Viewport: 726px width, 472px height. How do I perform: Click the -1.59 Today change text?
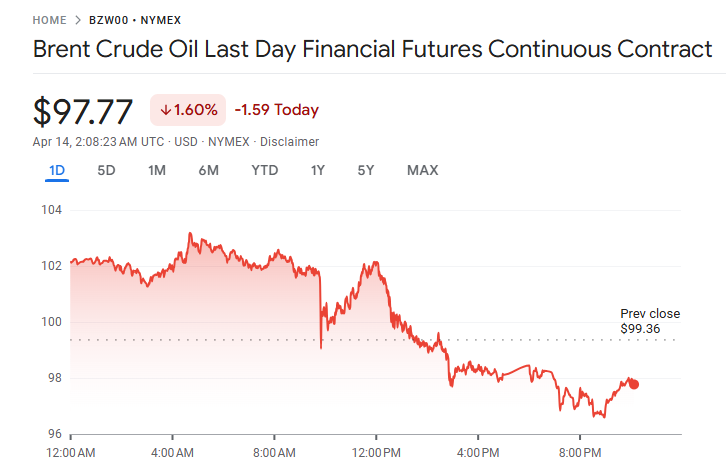pyautogui.click(x=277, y=110)
